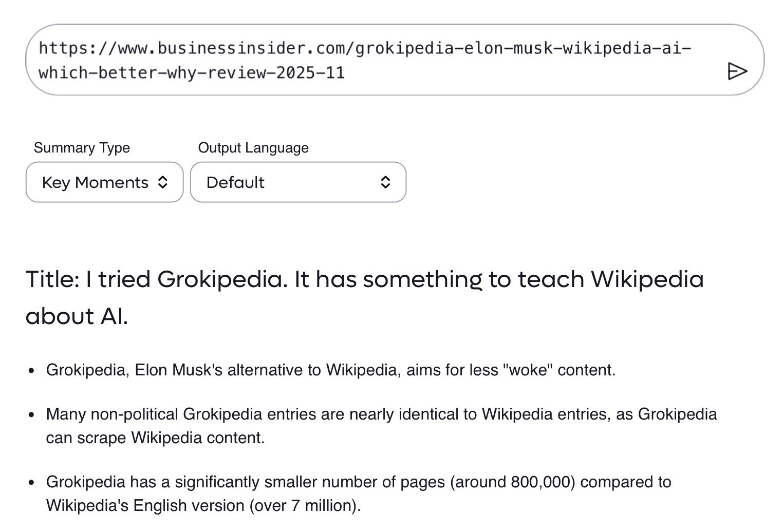783x532 pixels.
Task: Click the "(over 7 million)" text
Action: click(305, 506)
